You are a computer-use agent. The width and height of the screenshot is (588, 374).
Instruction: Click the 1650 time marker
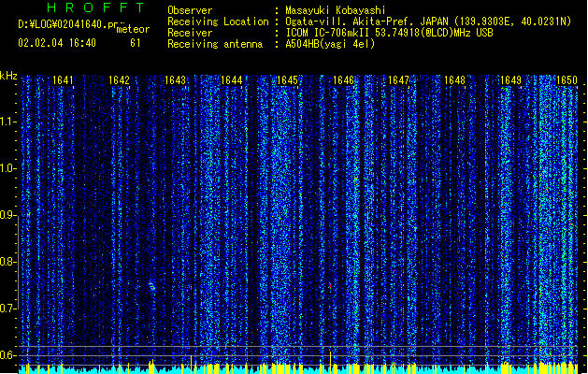click(x=566, y=80)
